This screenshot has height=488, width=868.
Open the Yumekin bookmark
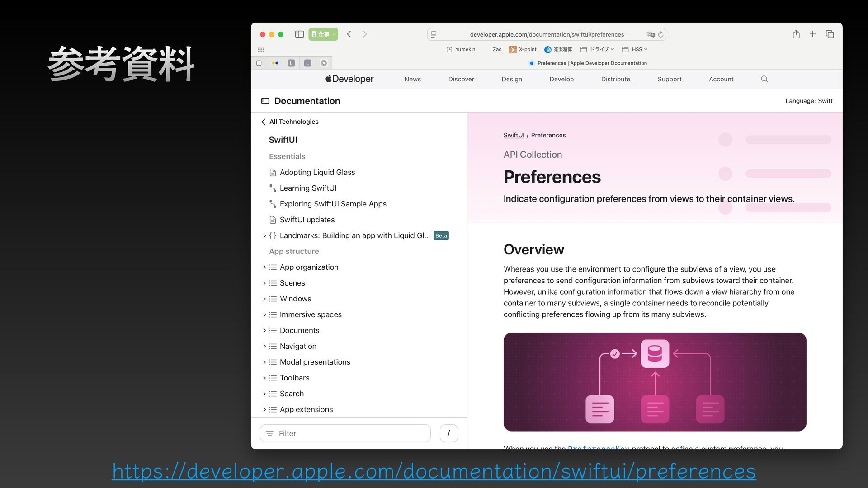[x=461, y=50]
